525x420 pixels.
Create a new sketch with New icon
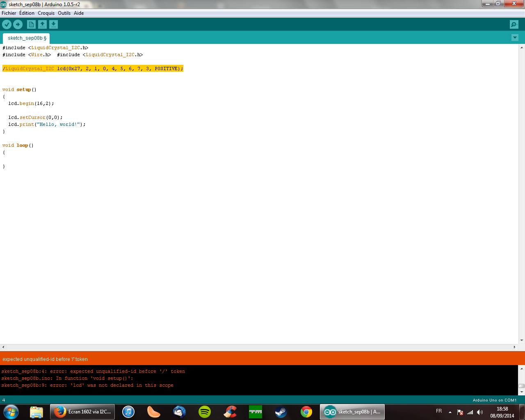coord(31,25)
